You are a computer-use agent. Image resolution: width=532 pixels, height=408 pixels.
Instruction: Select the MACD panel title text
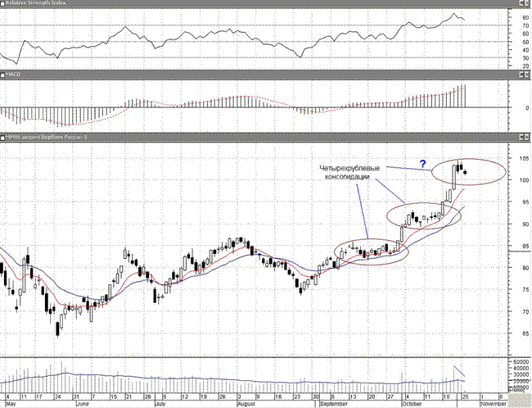(13, 75)
